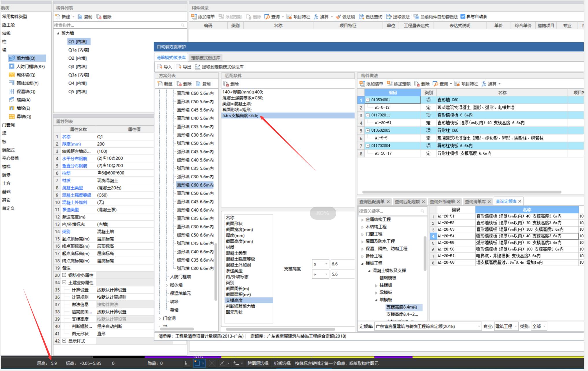Select 砌体墙(Q) component type

pyautogui.click(x=26, y=75)
